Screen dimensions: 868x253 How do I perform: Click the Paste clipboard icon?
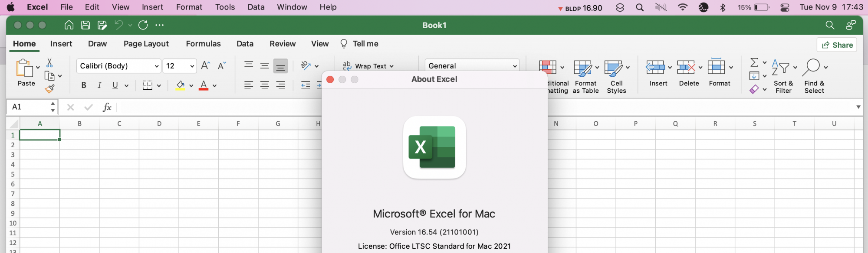(25, 68)
